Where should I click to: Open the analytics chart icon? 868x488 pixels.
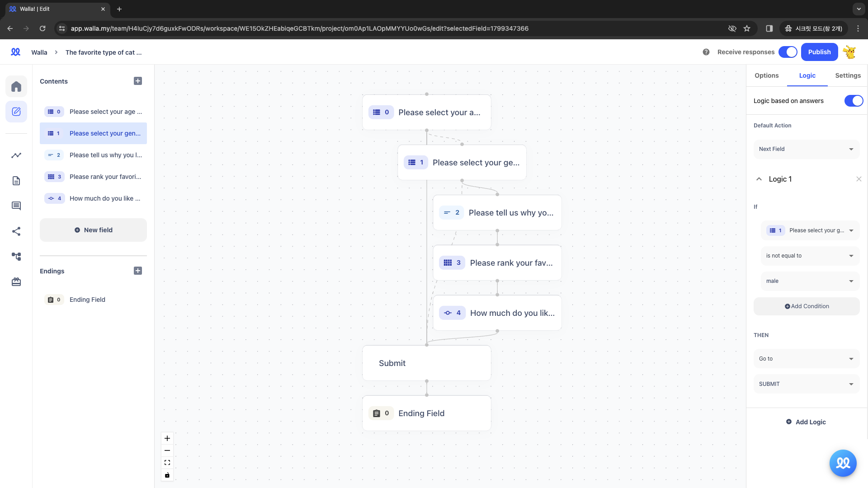[x=16, y=155]
